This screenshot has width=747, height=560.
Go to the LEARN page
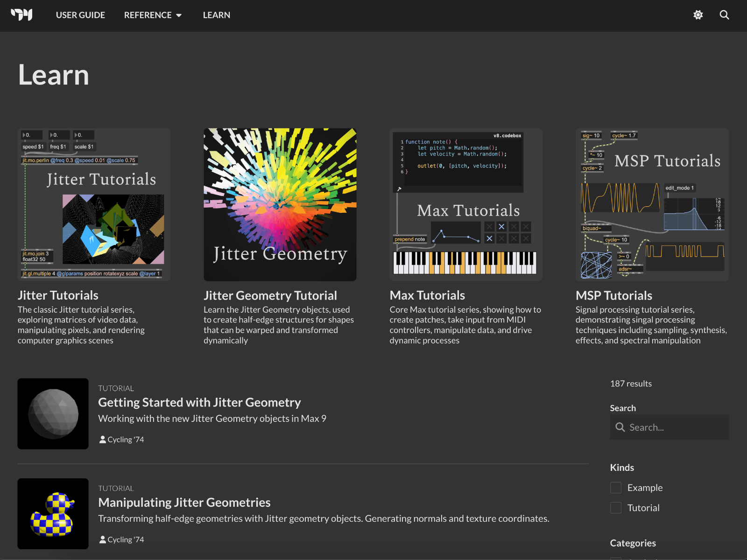tap(217, 15)
